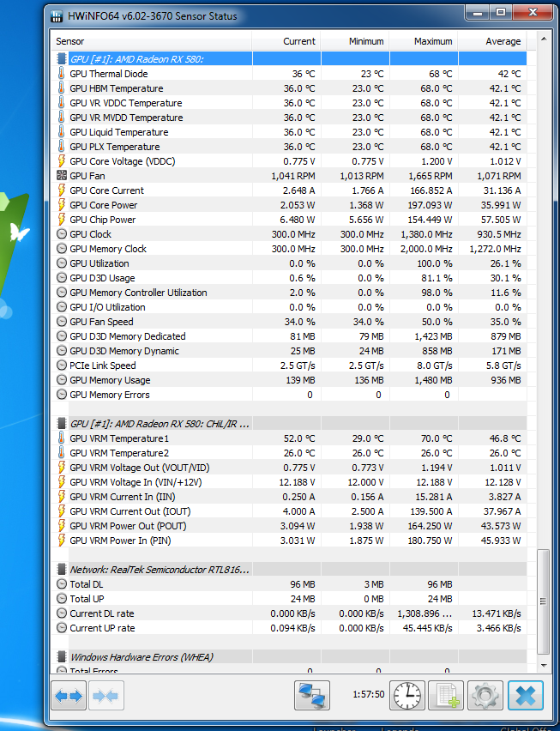
Task: Open the network remote monitoring icon
Action: click(312, 696)
